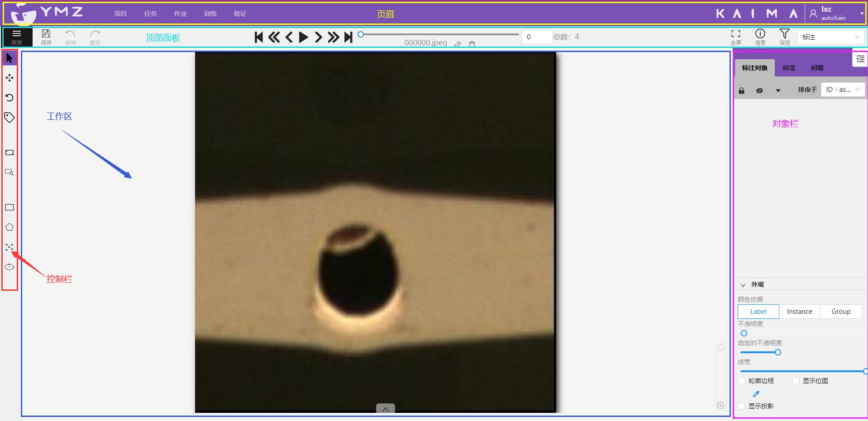This screenshot has width=868, height=421.
Task: Click the frame number input field
Action: [536, 37]
